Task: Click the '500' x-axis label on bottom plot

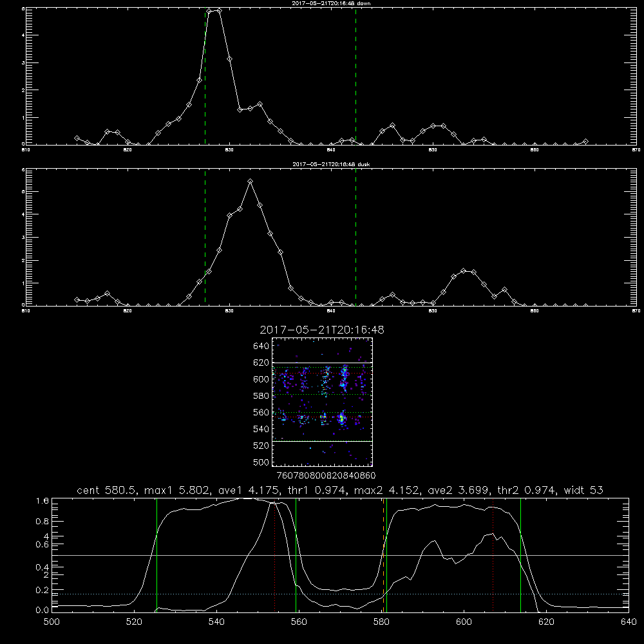Action: [52, 622]
